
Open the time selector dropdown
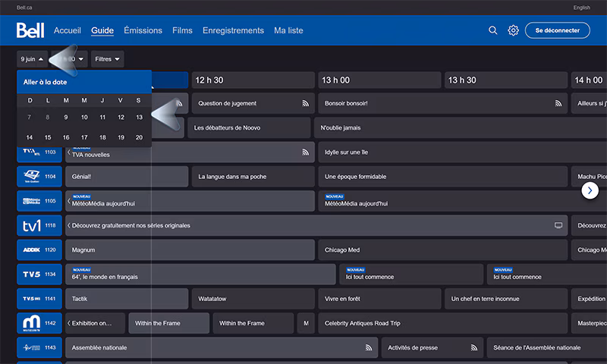(x=70, y=59)
